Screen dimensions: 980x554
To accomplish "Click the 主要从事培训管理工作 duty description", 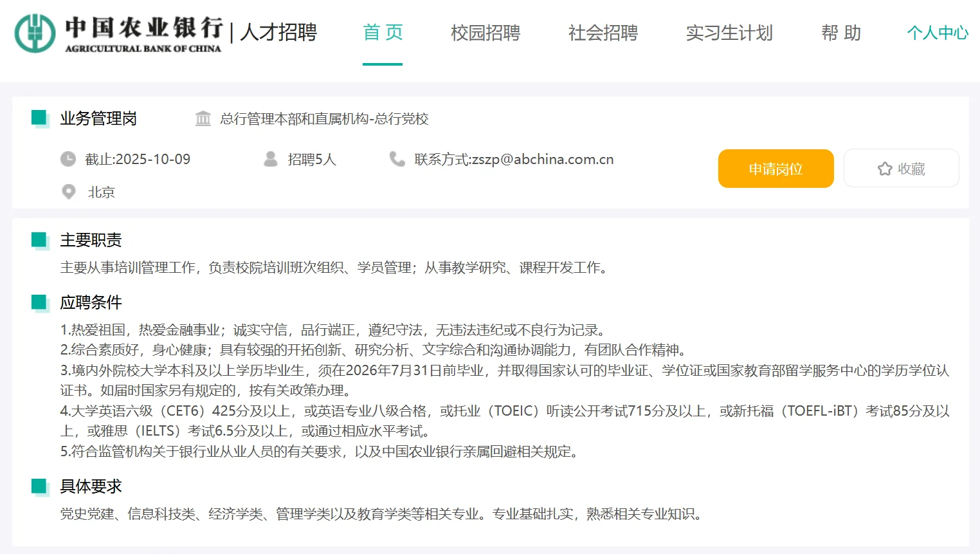I will tap(335, 268).
